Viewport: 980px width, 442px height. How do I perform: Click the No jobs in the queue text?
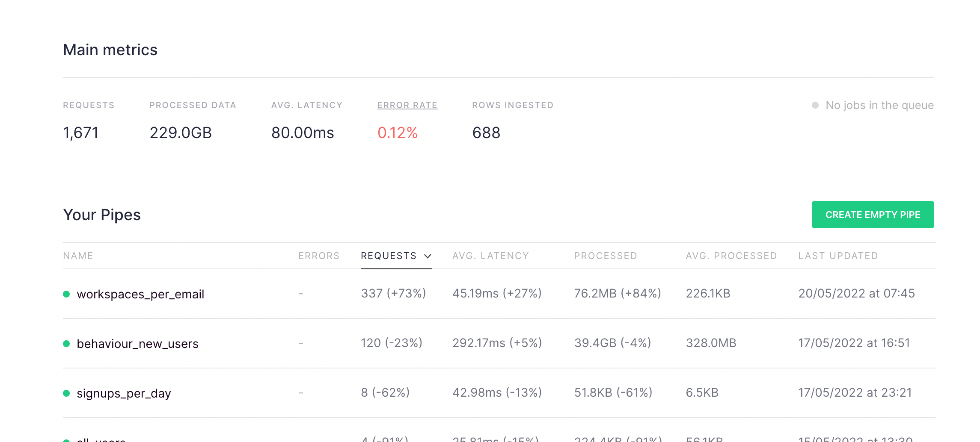[x=879, y=105]
